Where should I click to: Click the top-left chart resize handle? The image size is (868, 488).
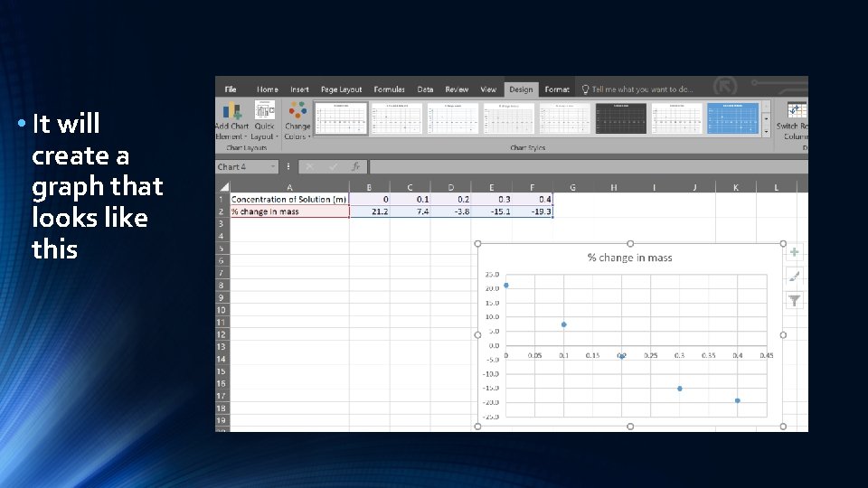click(x=477, y=243)
